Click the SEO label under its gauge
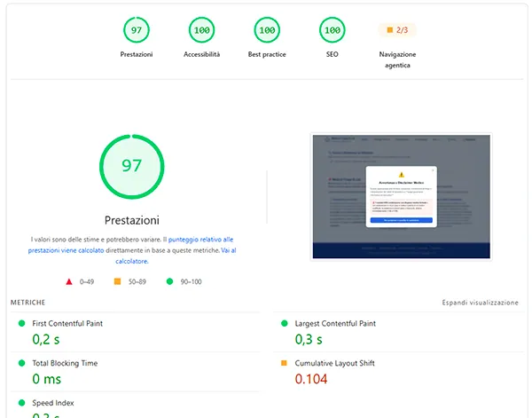 332,54
